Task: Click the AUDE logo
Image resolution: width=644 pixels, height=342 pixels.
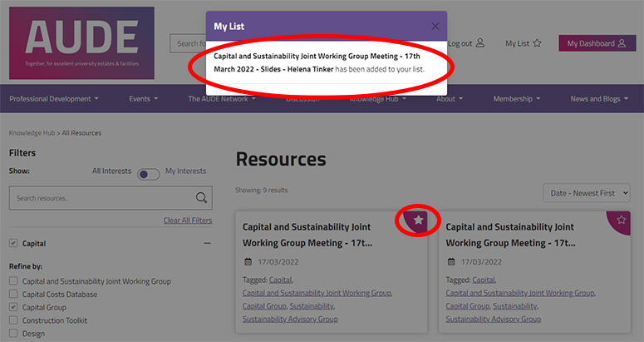Action: pyautogui.click(x=81, y=42)
